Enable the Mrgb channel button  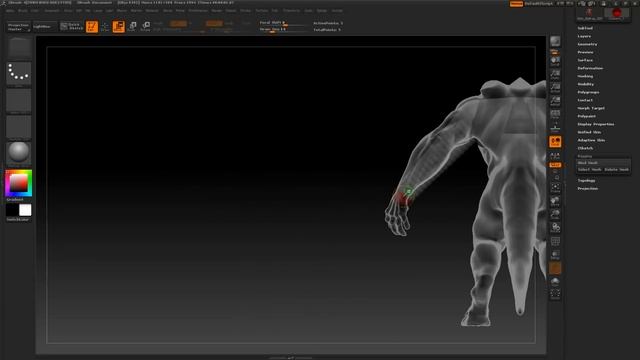(158, 23)
